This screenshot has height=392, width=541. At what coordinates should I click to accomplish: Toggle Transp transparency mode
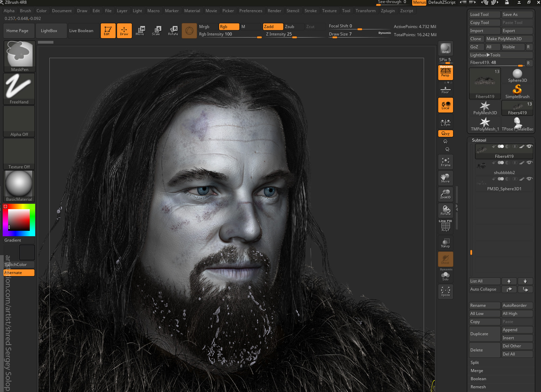tap(445, 243)
